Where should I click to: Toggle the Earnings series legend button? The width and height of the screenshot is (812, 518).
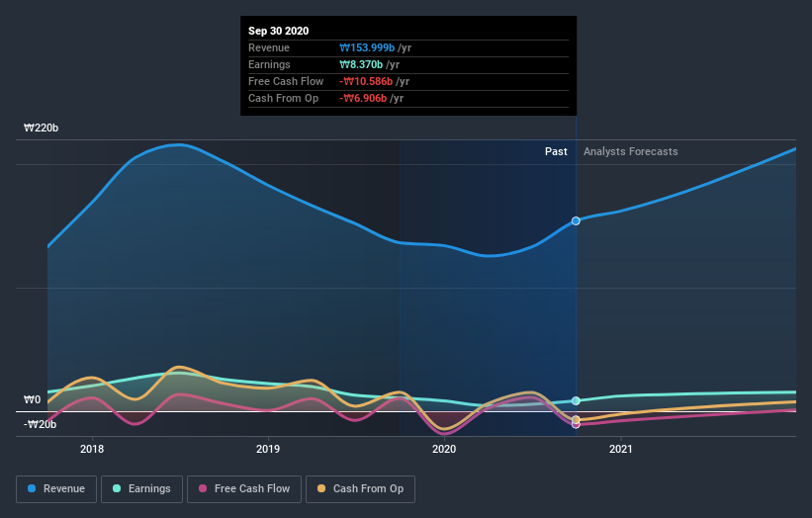pos(141,489)
